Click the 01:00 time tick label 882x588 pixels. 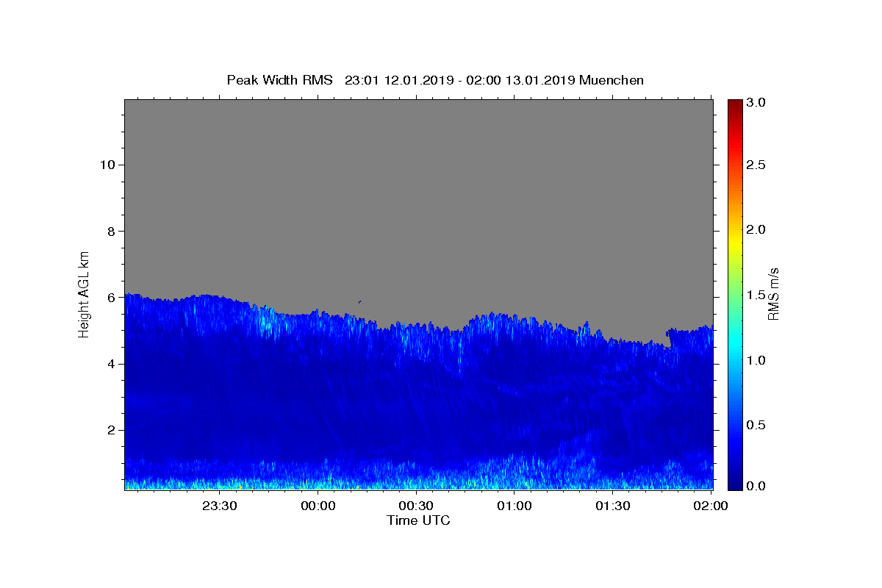(x=514, y=506)
